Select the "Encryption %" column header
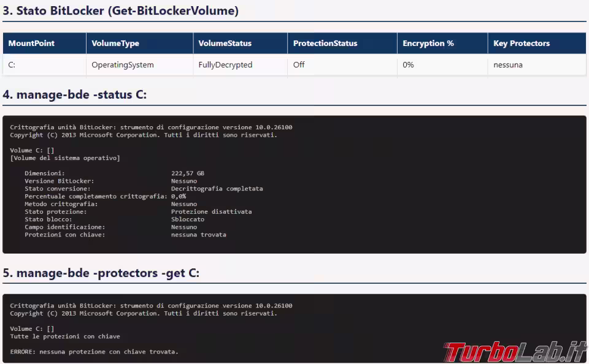This screenshot has height=364, width=589. (x=442, y=43)
